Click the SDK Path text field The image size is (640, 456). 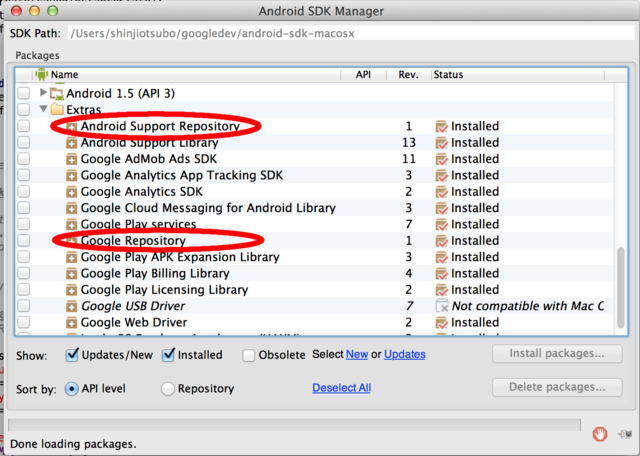click(x=351, y=33)
